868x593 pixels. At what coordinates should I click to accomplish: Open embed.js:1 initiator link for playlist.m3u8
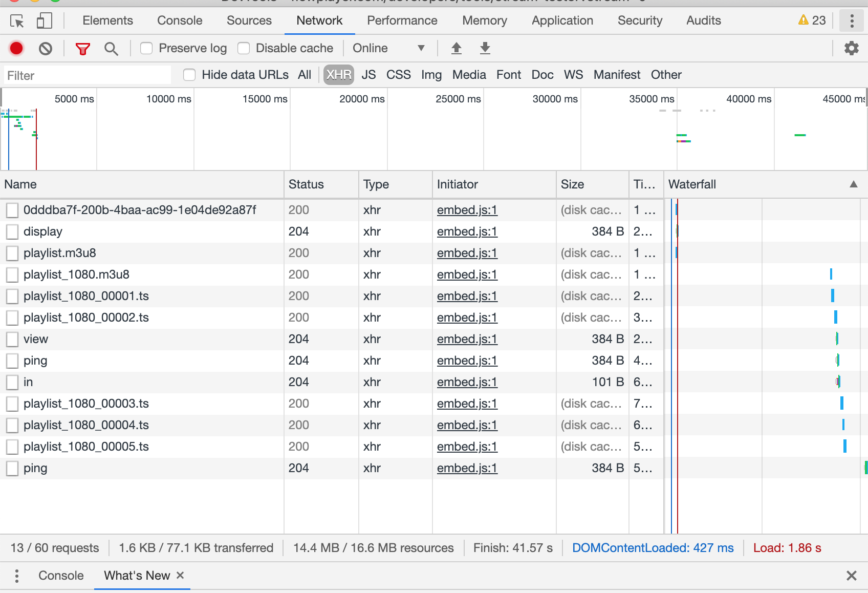[467, 253]
